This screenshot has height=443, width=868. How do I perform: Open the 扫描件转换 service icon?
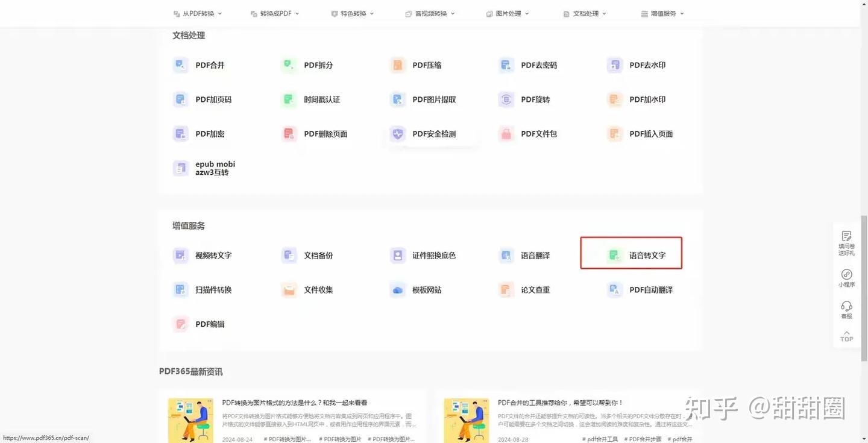click(181, 290)
